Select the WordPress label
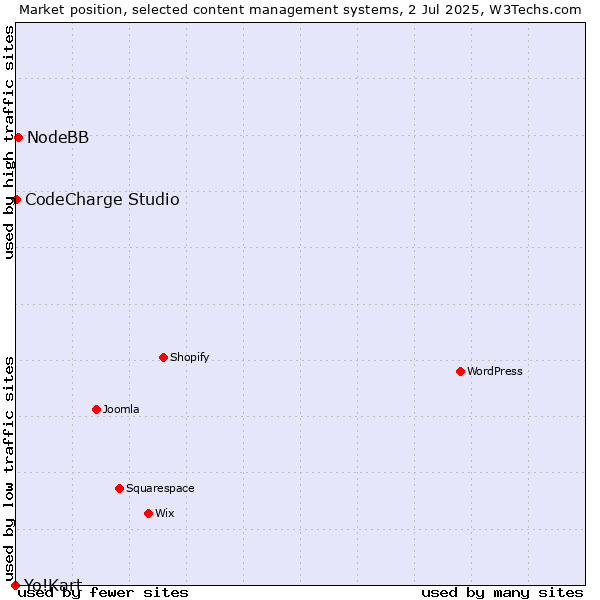This screenshot has height=600, width=600. point(494,371)
